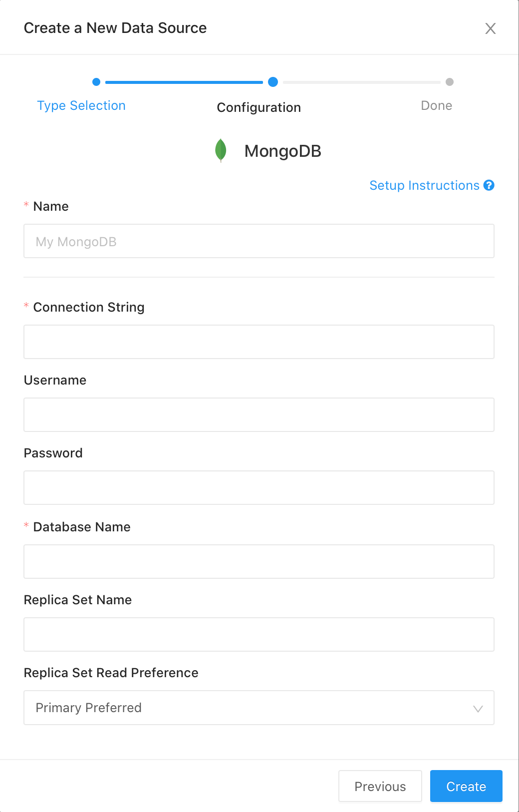519x812 pixels.
Task: Click the Replica Set Name field
Action: [x=259, y=635]
